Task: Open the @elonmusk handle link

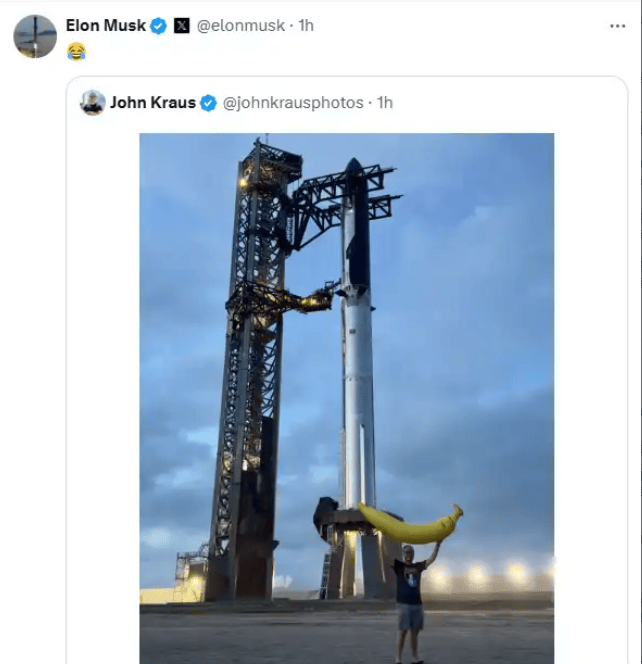Action: click(241, 26)
